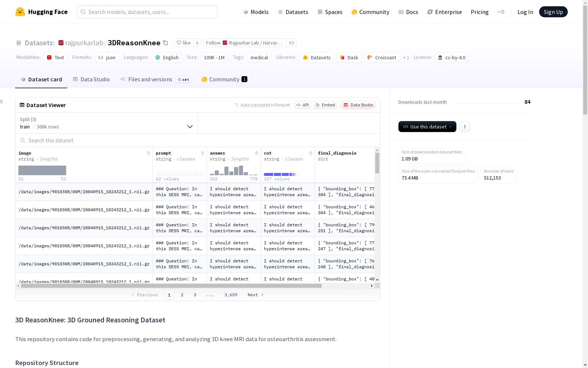588x368 pixels.
Task: Select the json format tag
Action: 107,57
